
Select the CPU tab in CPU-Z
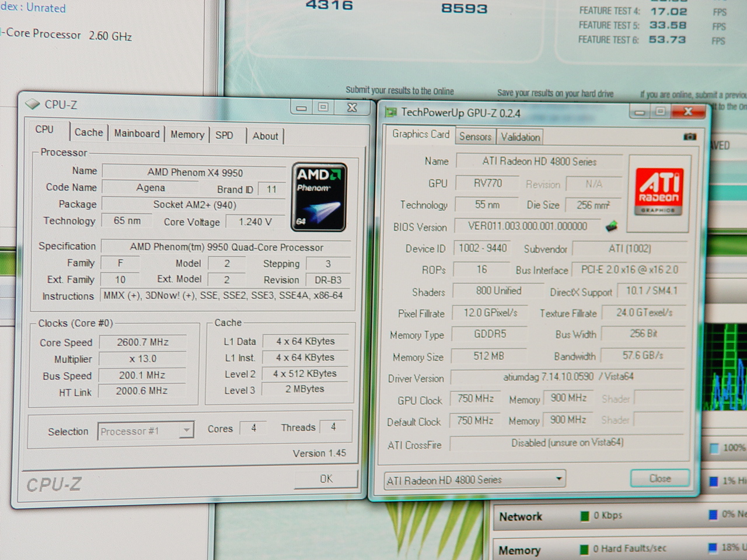click(x=44, y=129)
